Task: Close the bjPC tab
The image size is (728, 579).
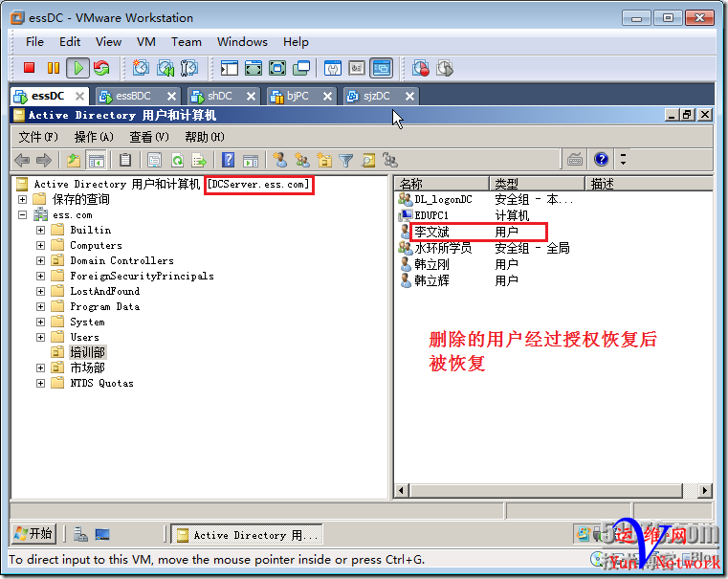Action: (327, 96)
